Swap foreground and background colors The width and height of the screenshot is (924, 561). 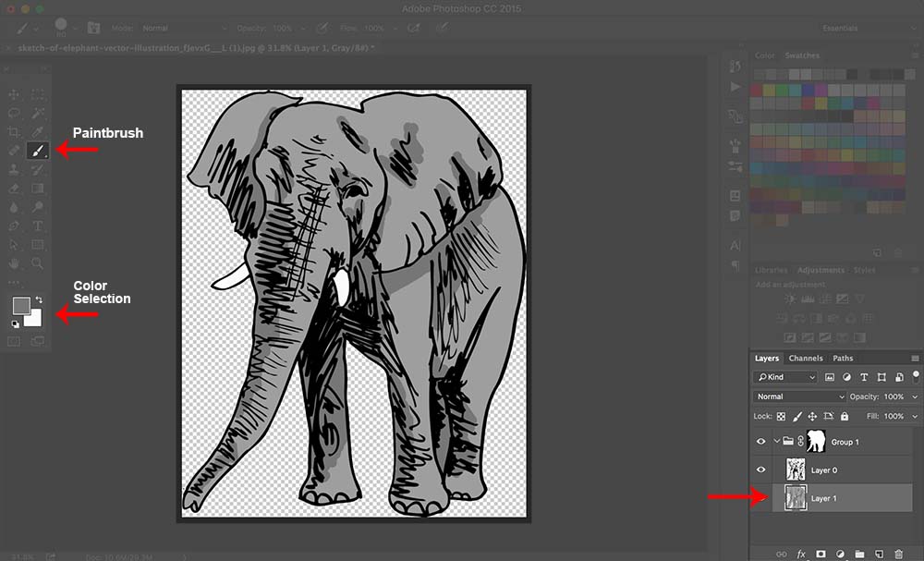[x=40, y=300]
